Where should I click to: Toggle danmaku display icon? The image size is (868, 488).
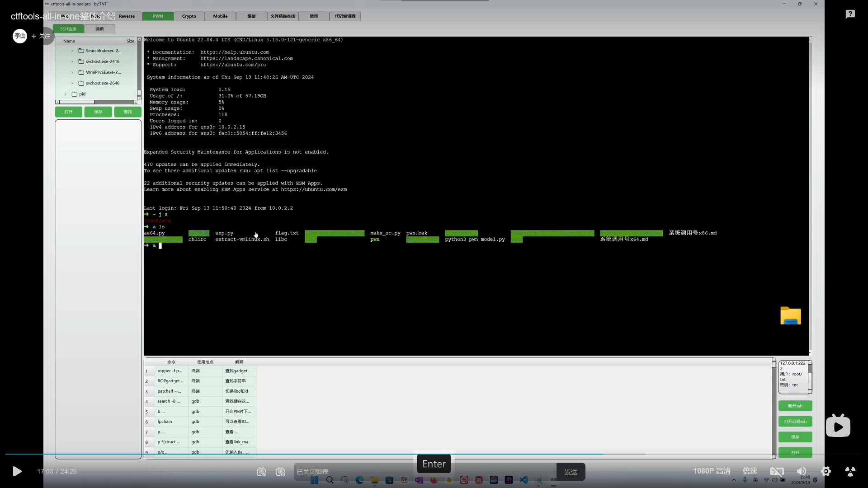click(261, 472)
